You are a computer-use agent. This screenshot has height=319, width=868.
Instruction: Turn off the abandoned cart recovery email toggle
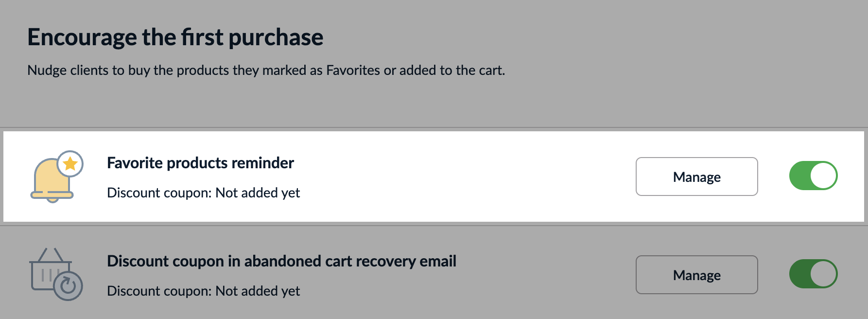pos(813,274)
